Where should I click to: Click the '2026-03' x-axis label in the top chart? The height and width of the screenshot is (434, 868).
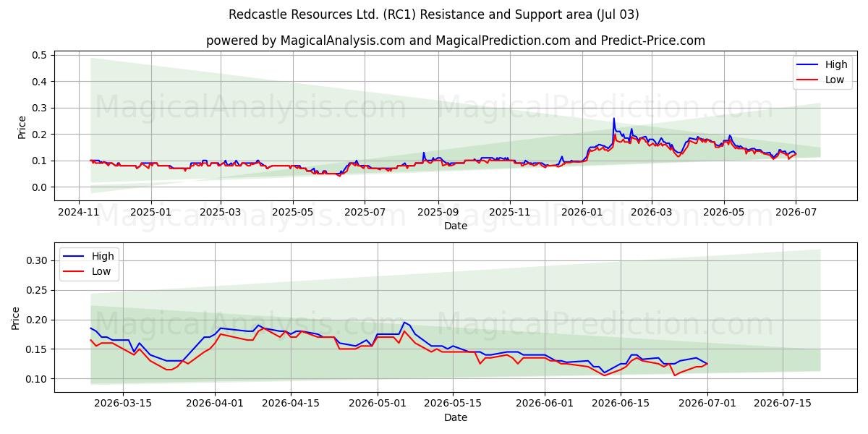coord(652,213)
